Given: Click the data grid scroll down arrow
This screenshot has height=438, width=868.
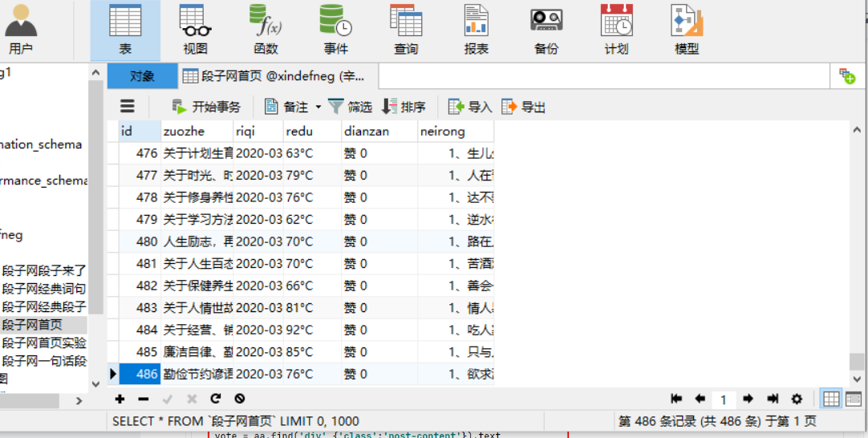Looking at the screenshot, I should [x=857, y=379].
